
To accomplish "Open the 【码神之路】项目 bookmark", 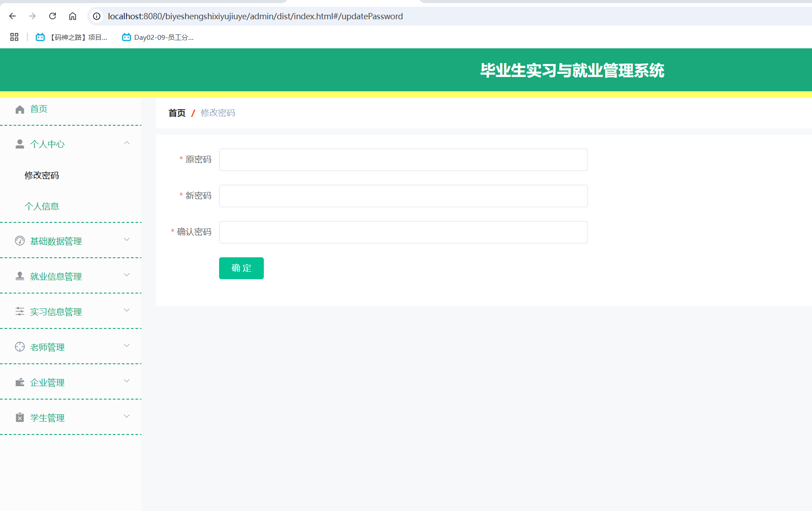I will coord(72,37).
